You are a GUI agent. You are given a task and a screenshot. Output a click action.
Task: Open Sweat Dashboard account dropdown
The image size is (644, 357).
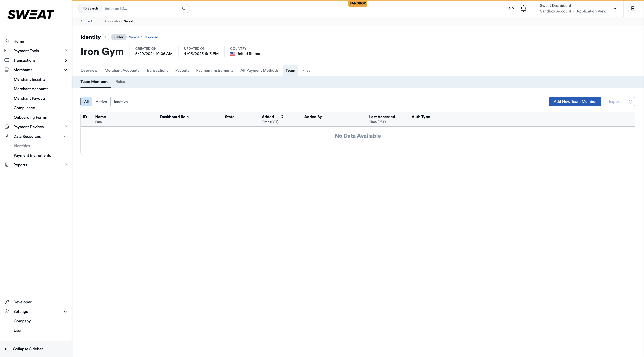tap(615, 9)
